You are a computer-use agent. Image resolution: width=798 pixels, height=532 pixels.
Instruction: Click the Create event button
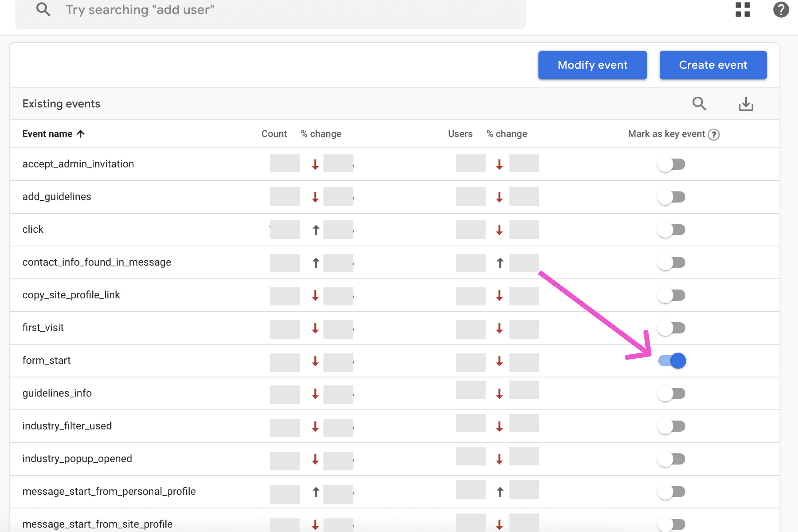(713, 65)
